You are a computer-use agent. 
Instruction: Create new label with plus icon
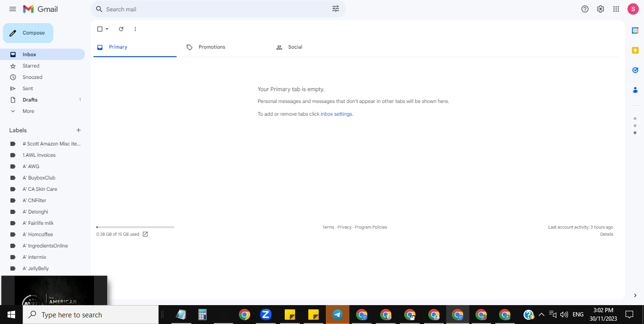click(x=78, y=130)
